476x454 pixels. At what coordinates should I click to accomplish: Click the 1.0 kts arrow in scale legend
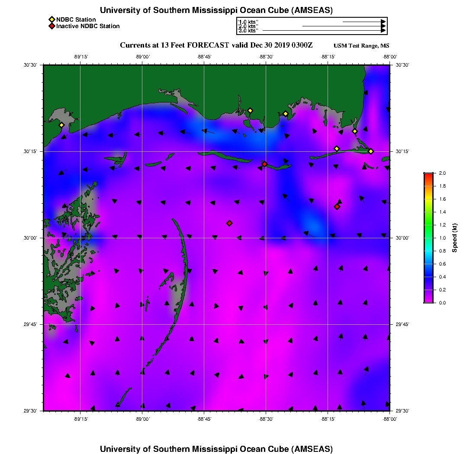pyautogui.click(x=363, y=21)
